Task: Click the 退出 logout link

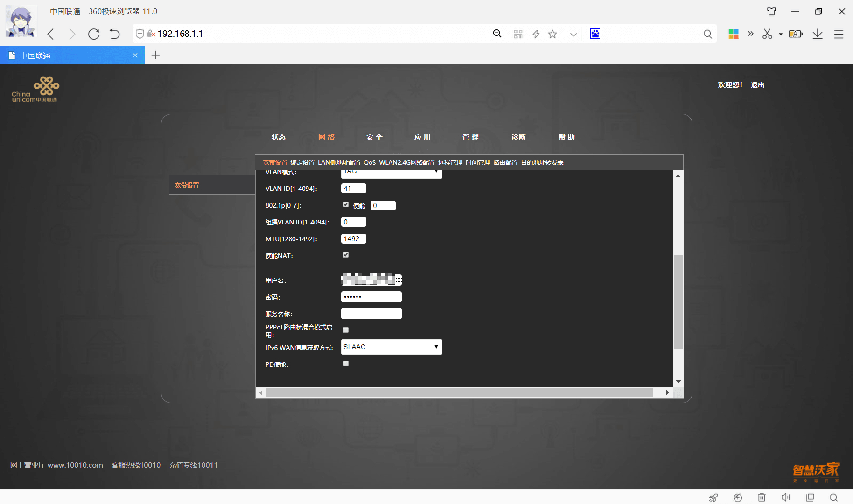Action: click(757, 85)
